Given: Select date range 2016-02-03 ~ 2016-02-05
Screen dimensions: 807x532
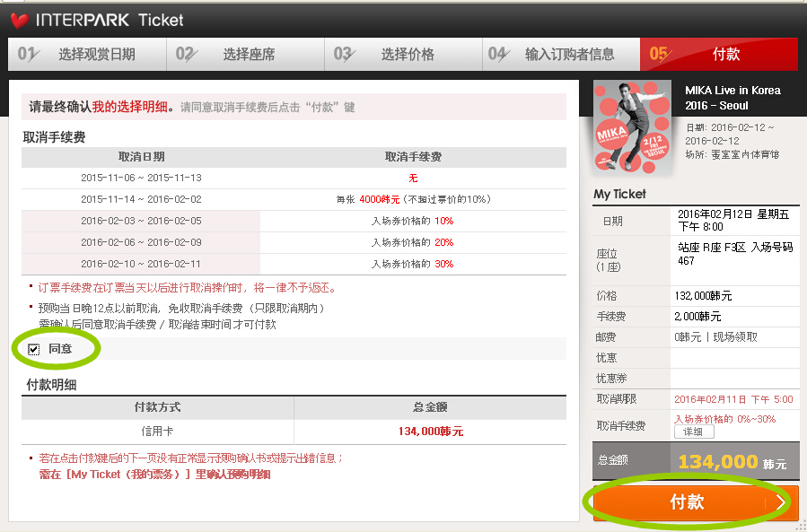Looking at the screenshot, I should [141, 222].
